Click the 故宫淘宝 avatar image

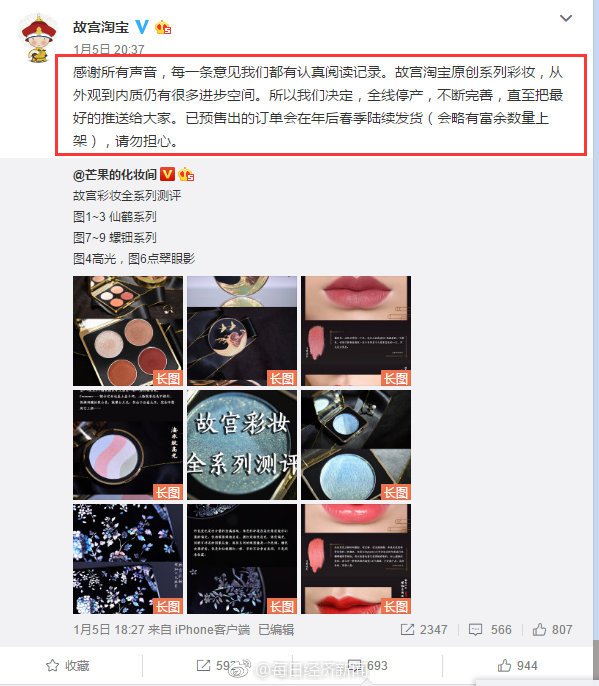(x=39, y=38)
